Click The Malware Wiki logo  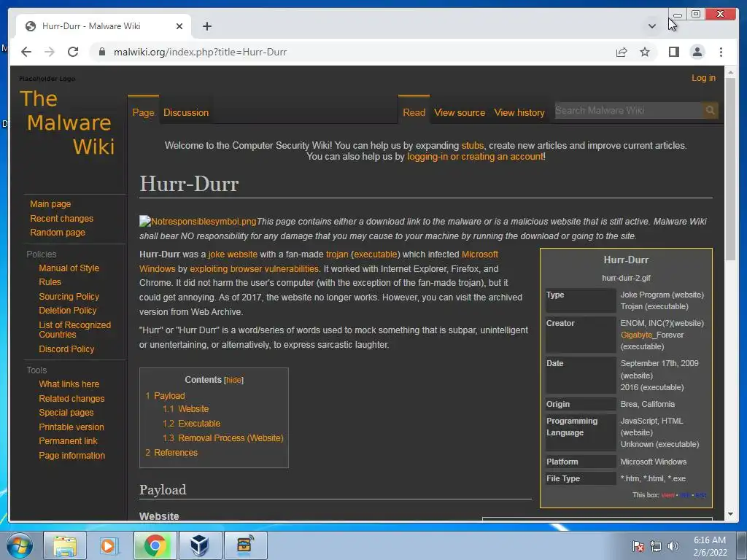click(67, 122)
